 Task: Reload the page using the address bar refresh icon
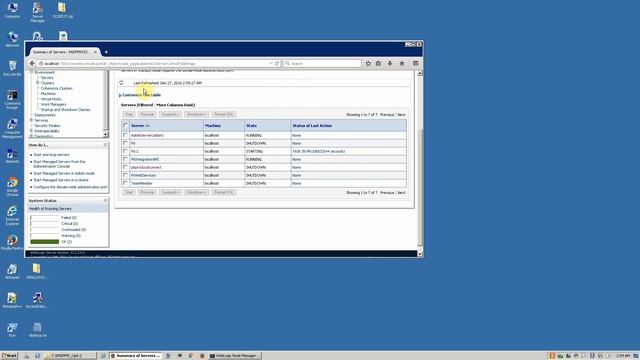277,63
